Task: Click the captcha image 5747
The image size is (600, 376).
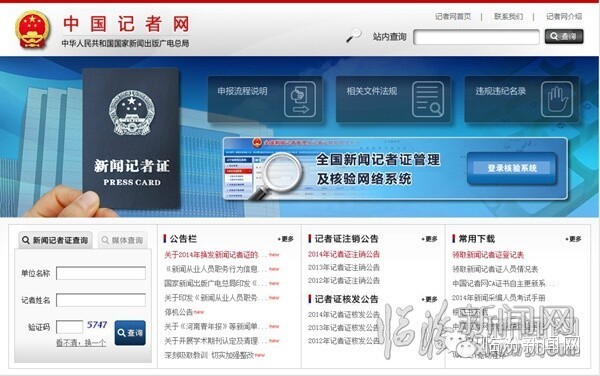Action: (x=97, y=325)
